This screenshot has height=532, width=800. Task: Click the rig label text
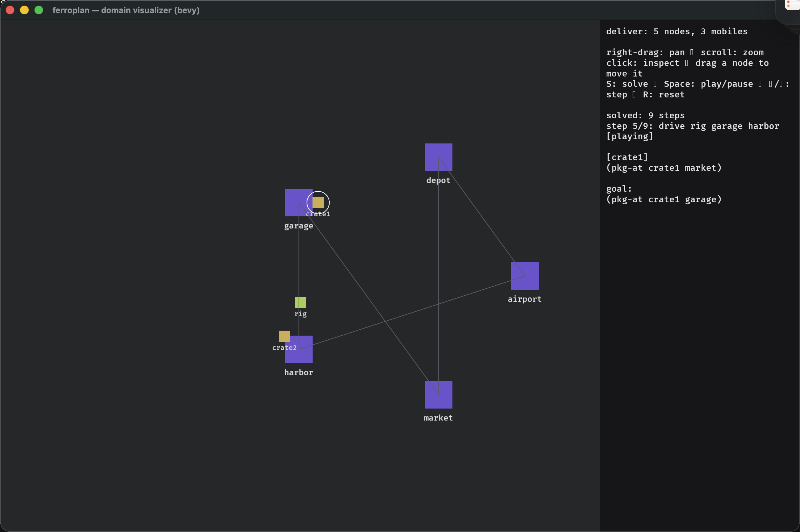pos(300,314)
